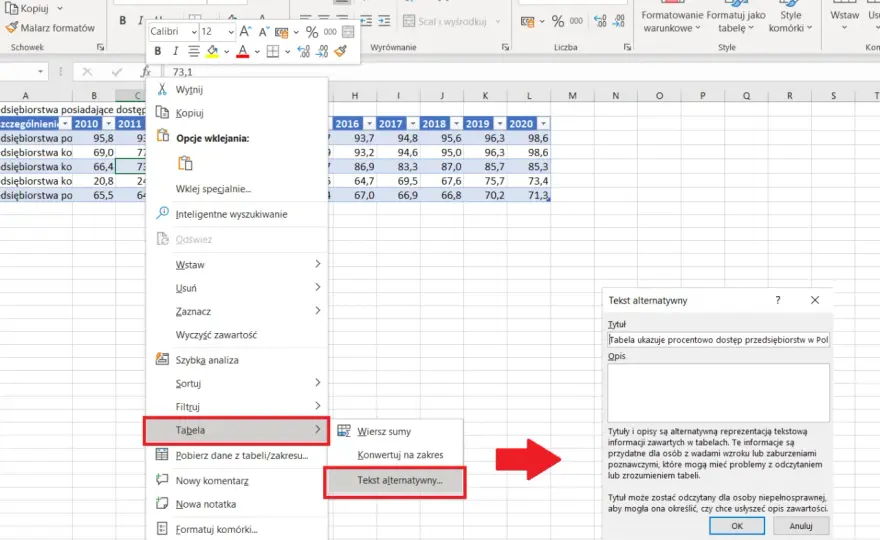Viewport: 880px width, 540px height.
Task: Choose Nowy komentarz from context menu
Action: pyautogui.click(x=237, y=480)
